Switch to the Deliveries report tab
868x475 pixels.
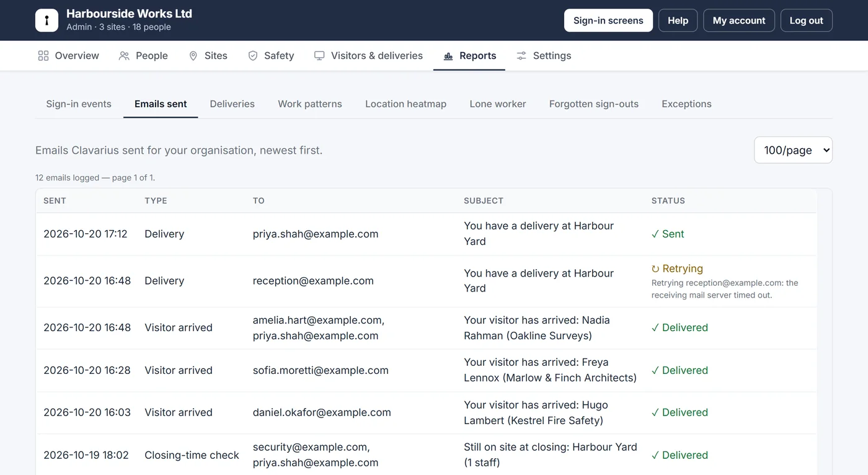tap(232, 104)
